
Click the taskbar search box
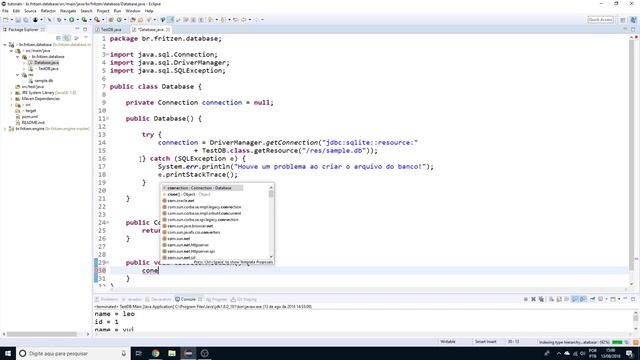coord(73,353)
